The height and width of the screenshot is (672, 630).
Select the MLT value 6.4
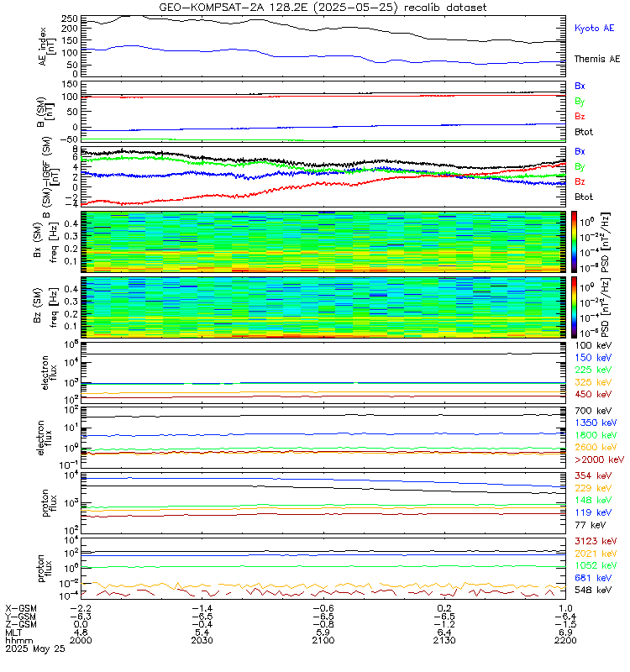[x=444, y=633]
